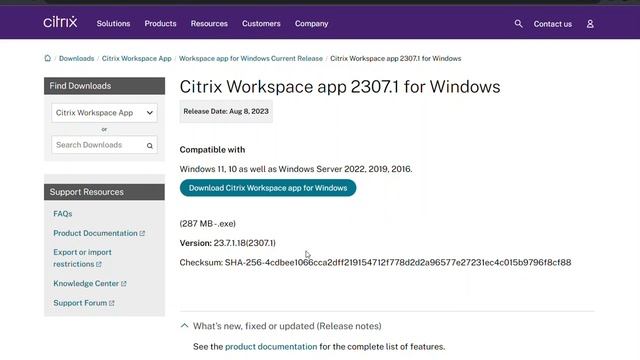This screenshot has height=360, width=640.
Task: Open Product Documentation link
Action: (99, 233)
